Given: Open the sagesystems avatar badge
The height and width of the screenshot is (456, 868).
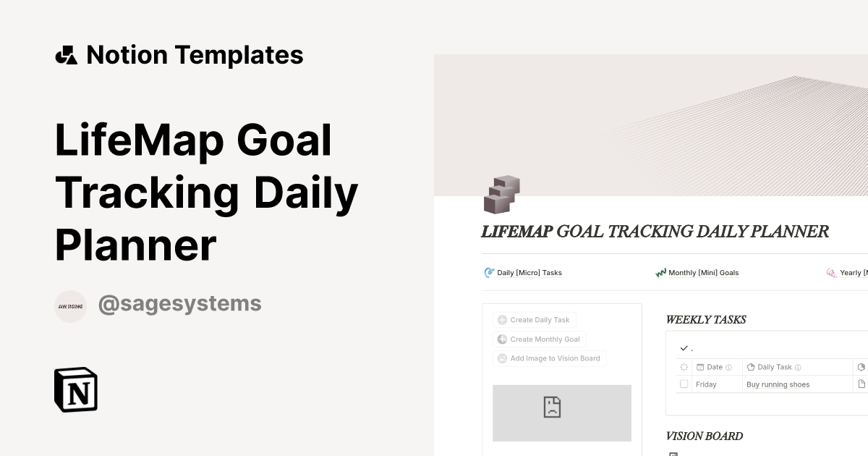Looking at the screenshot, I should coord(70,305).
